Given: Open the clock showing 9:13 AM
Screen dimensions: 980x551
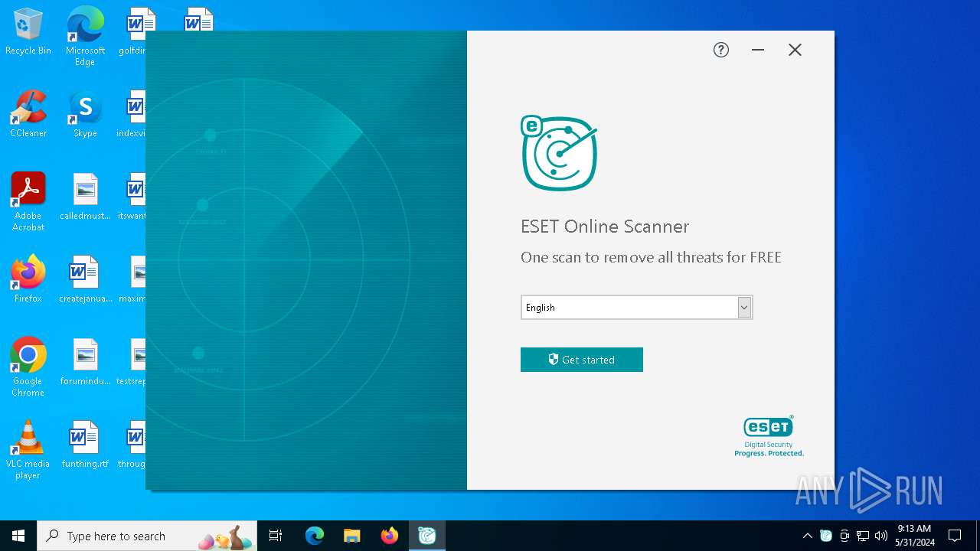Looking at the screenshot, I should pos(915,536).
